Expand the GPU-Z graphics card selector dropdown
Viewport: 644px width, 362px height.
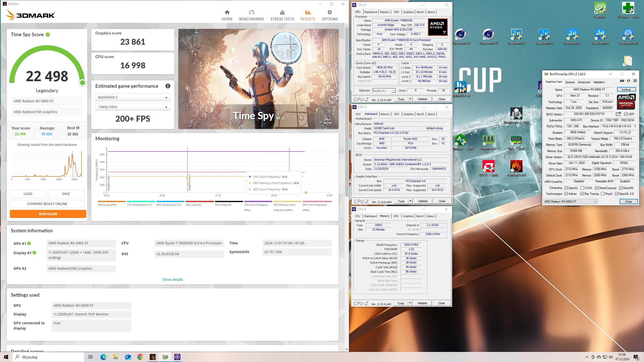click(570, 202)
